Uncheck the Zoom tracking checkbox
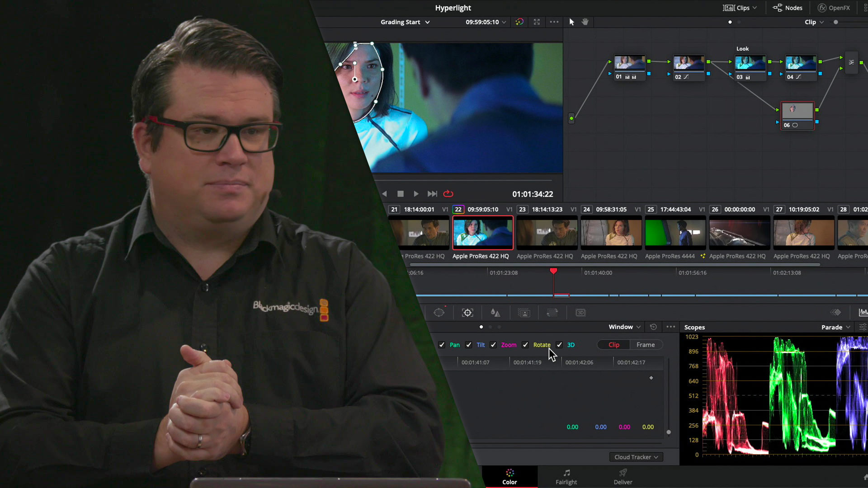Image resolution: width=868 pixels, height=488 pixels. pyautogui.click(x=493, y=345)
